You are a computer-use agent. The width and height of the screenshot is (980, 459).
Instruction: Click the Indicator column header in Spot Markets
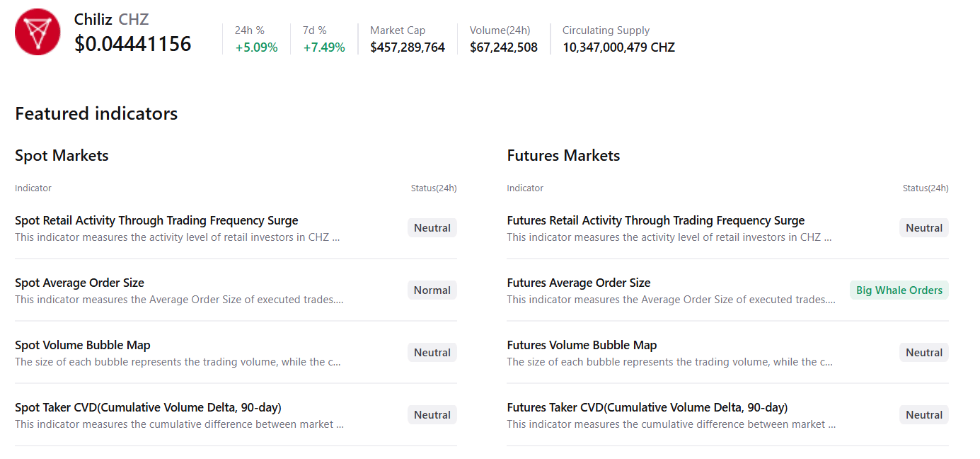click(x=33, y=188)
